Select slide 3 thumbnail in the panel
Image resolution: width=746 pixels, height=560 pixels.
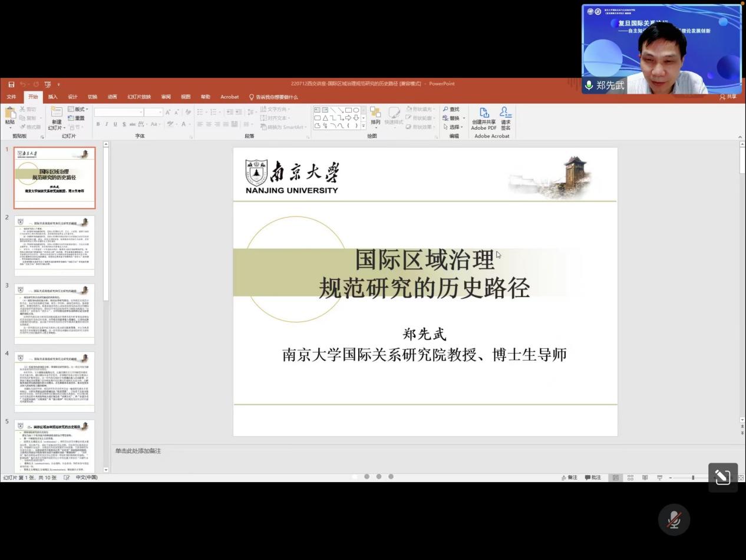[x=54, y=314]
